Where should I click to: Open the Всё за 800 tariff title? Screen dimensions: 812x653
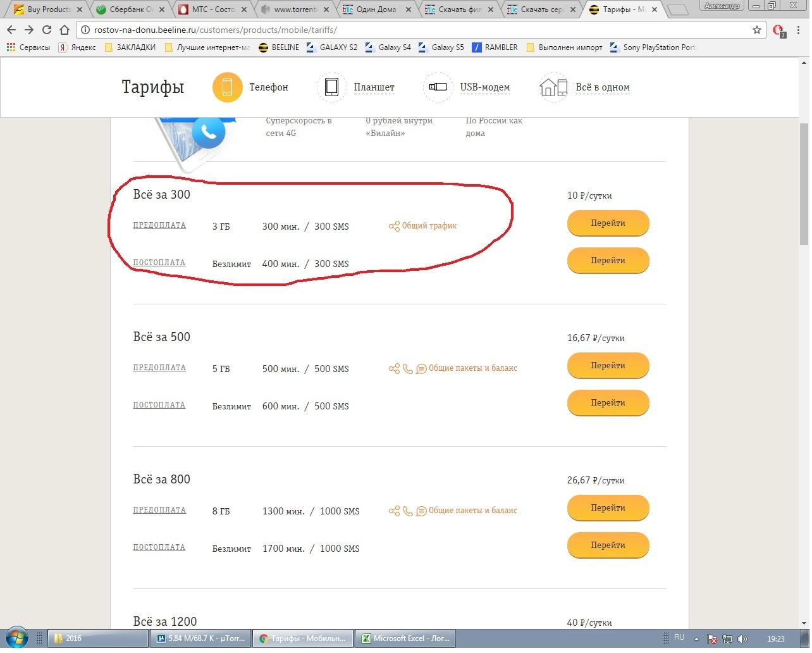point(162,480)
